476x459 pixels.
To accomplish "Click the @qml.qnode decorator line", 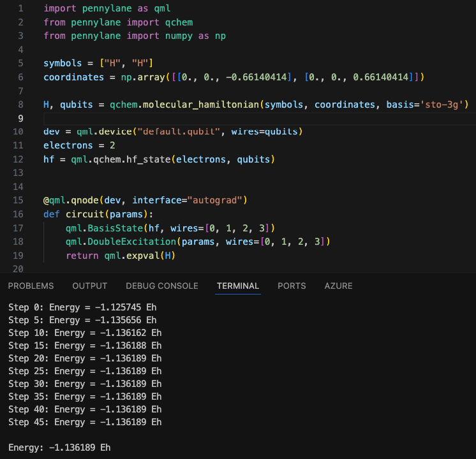I will [145, 200].
